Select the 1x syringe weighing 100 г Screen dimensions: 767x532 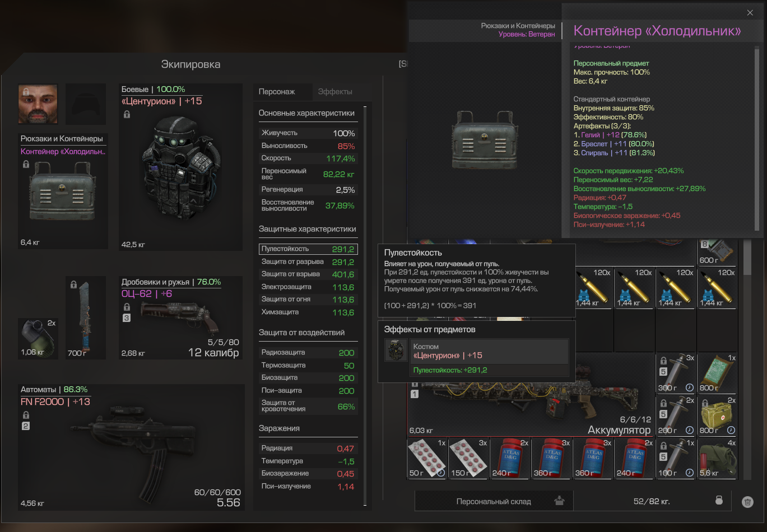676,458
